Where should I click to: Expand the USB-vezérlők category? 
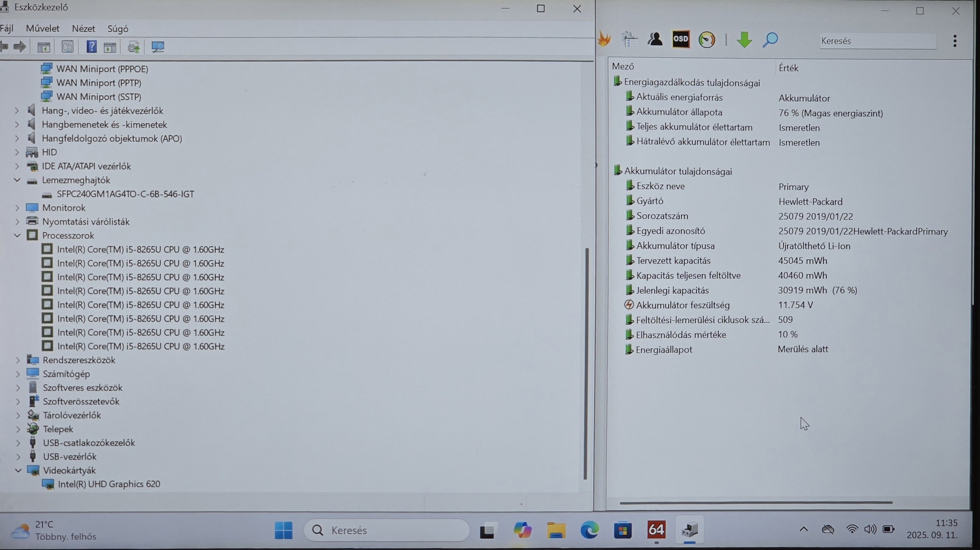(18, 457)
